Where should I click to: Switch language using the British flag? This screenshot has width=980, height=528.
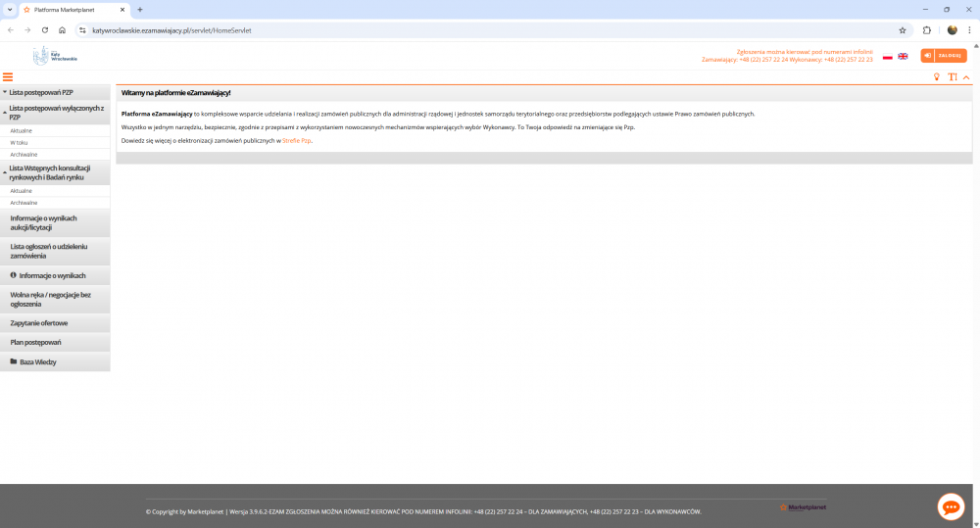pyautogui.click(x=903, y=57)
